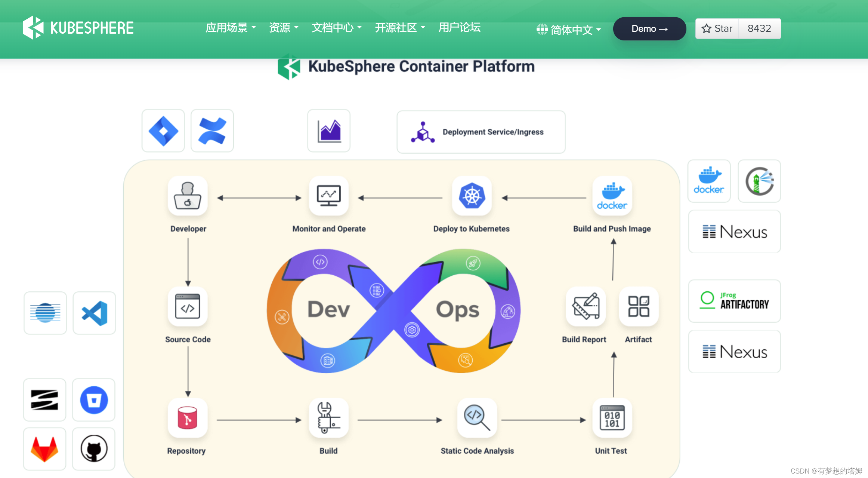Click the Unit Test label

611,451
